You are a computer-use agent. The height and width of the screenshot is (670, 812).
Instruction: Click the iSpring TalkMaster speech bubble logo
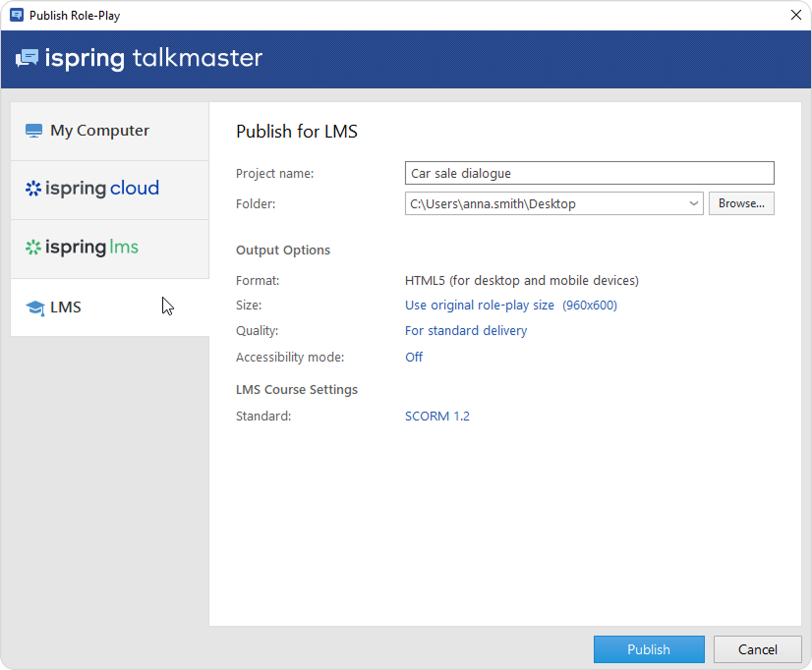[x=27, y=59]
